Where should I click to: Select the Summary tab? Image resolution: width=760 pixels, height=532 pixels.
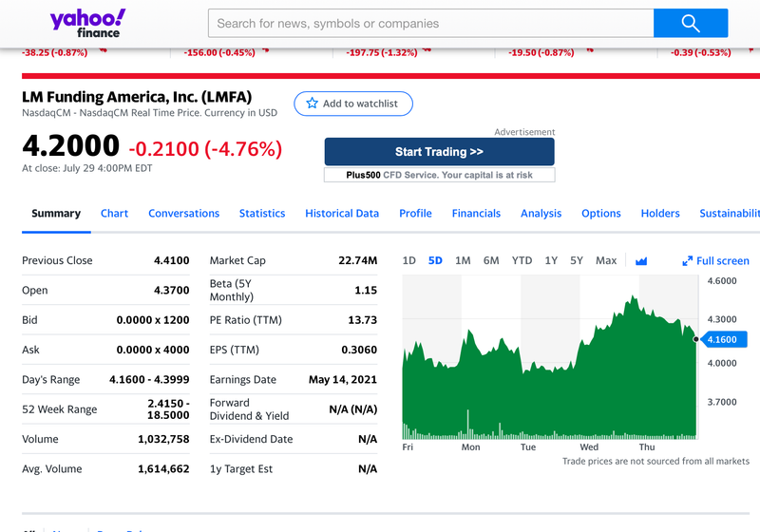(x=56, y=213)
